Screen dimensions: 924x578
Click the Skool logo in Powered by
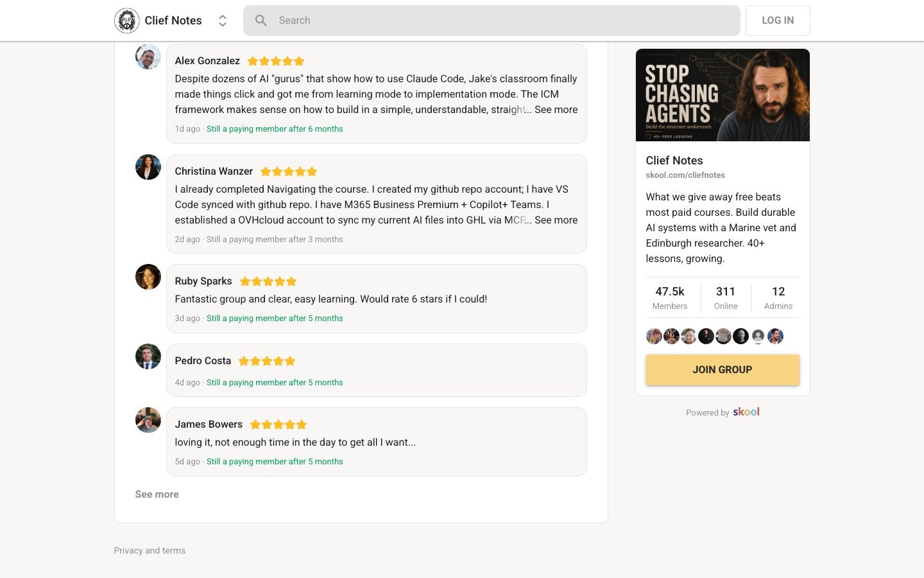tap(746, 412)
